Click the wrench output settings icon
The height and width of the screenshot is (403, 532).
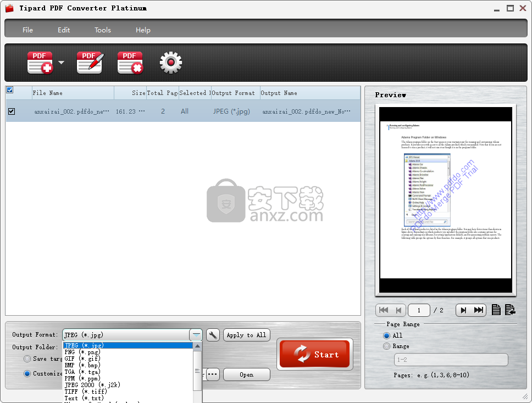pos(213,335)
